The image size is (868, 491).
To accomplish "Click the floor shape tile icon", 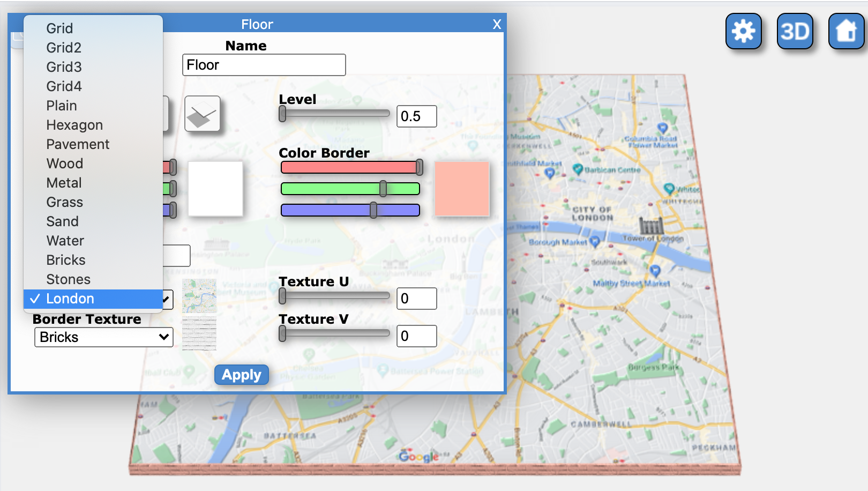I will [203, 114].
